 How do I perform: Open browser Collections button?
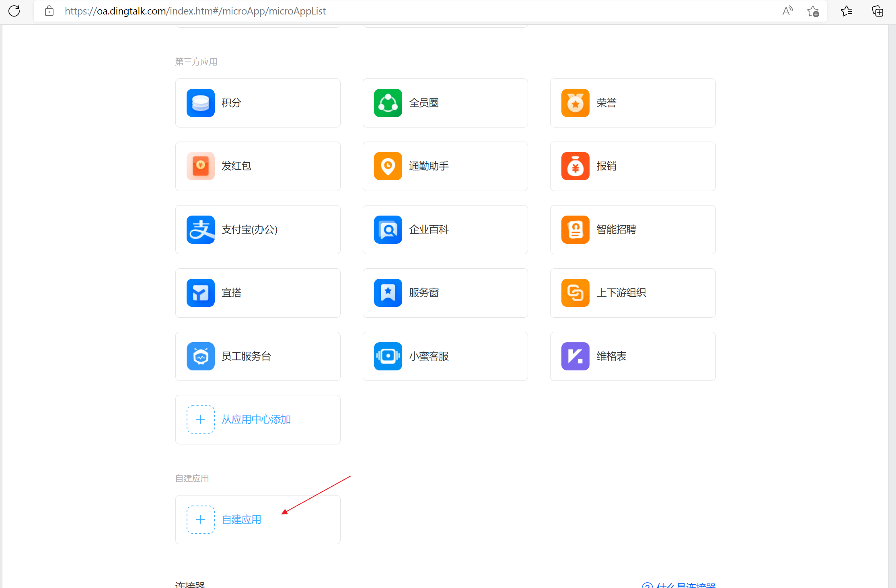click(877, 11)
